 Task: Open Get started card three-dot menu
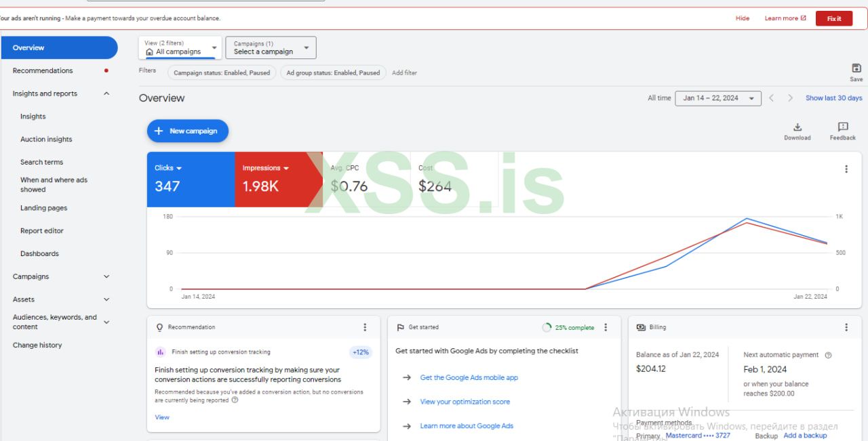606,327
